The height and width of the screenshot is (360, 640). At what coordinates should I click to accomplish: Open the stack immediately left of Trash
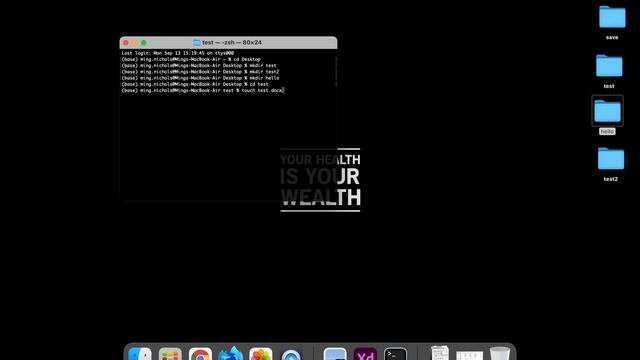pos(469,355)
